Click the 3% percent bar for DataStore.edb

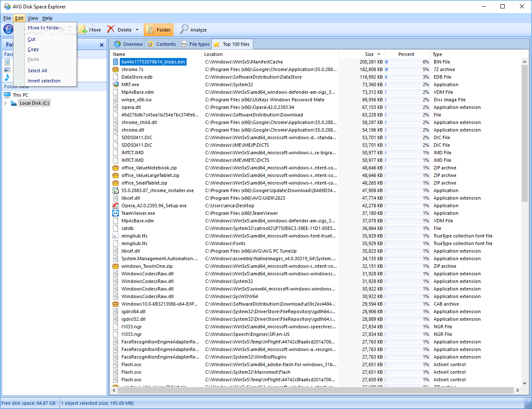(x=407, y=77)
